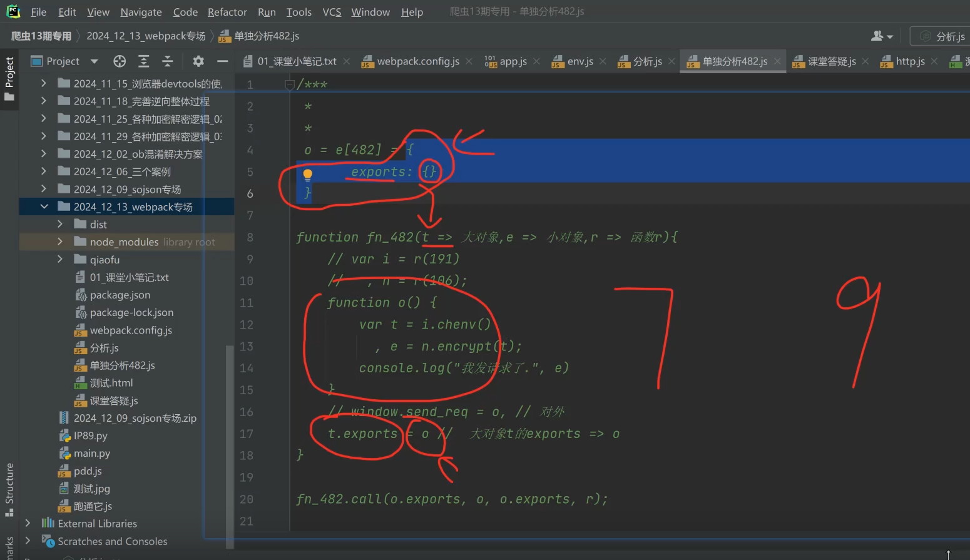The height and width of the screenshot is (560, 970).
Task: Open the File menu
Action: [38, 12]
